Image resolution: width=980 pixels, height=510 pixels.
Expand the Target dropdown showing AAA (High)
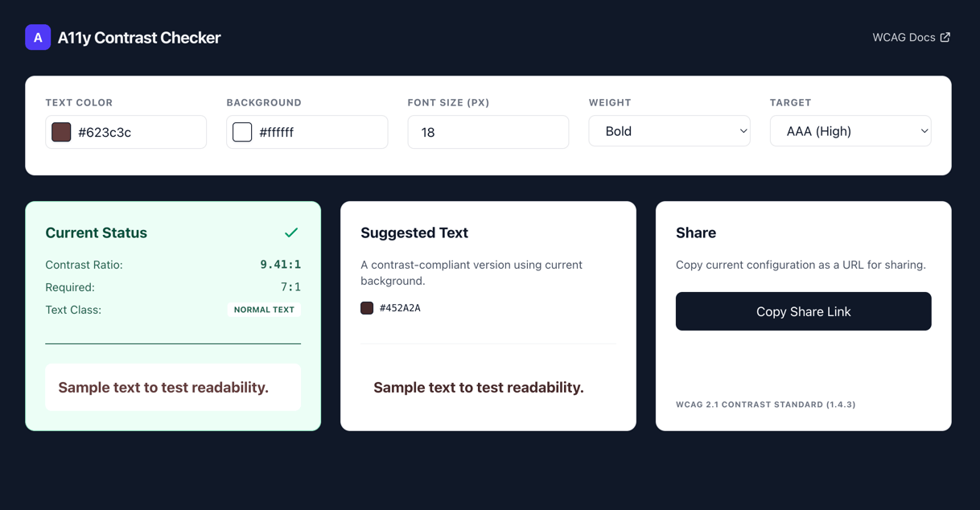(850, 131)
